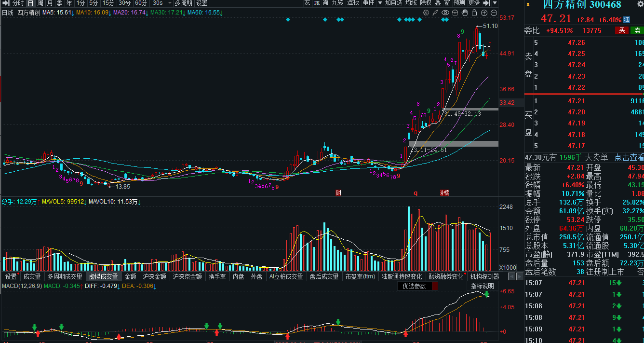
Task: Click 点击查看 large order link
Action: point(629,157)
